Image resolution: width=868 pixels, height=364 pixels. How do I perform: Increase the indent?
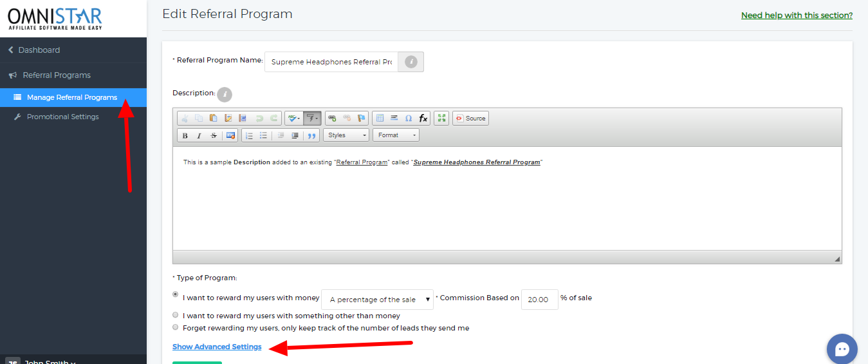click(x=295, y=135)
